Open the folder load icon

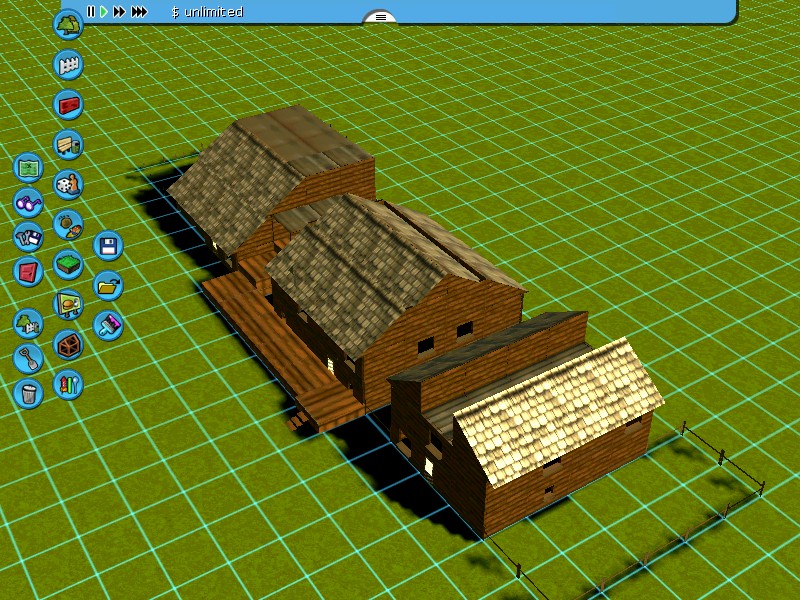[x=108, y=285]
